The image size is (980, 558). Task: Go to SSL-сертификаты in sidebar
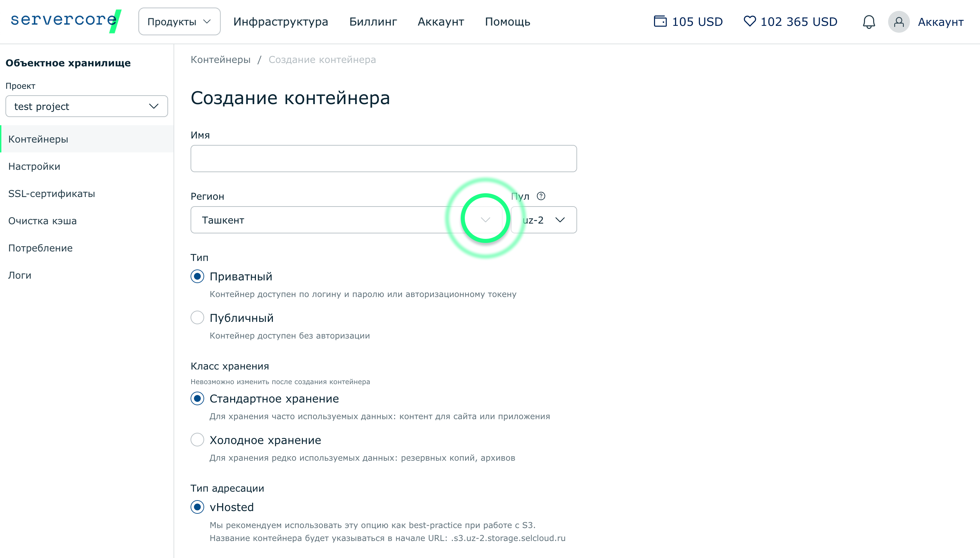(51, 194)
